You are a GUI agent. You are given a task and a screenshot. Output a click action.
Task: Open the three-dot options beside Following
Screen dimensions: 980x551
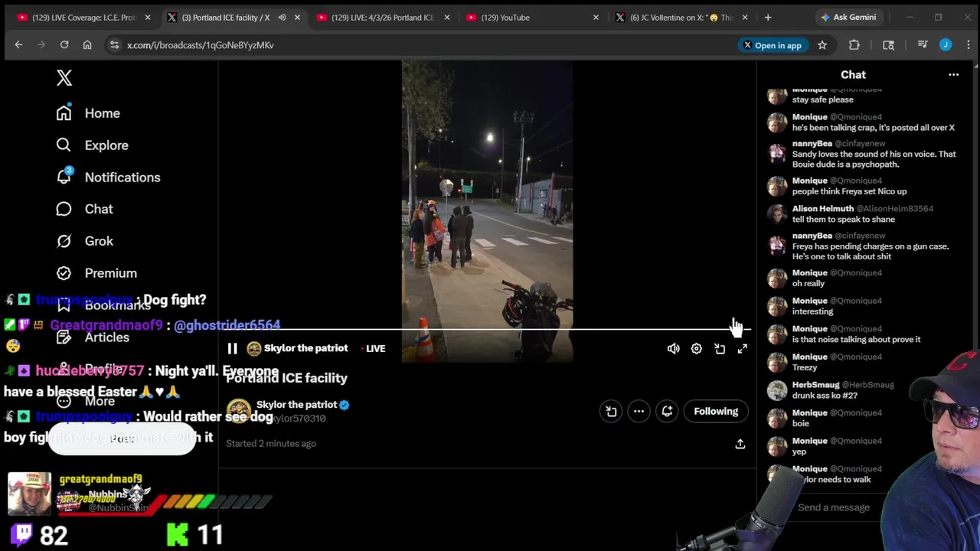coord(639,411)
